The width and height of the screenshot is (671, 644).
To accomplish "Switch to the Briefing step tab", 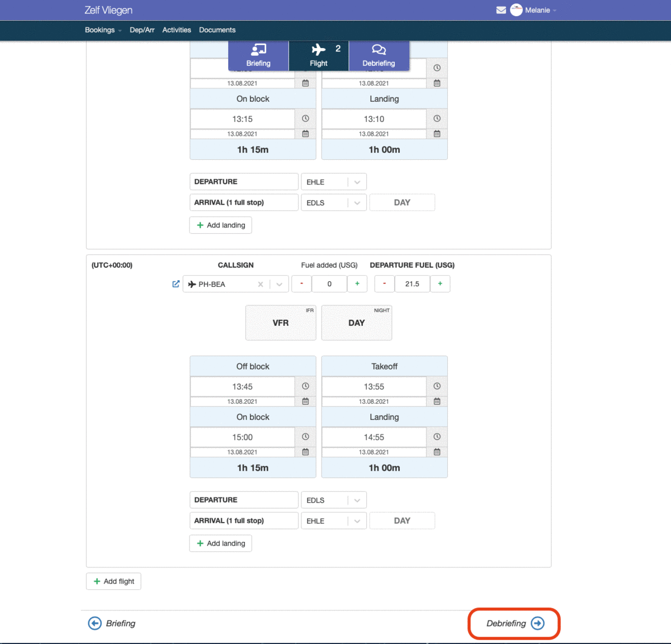I will [258, 55].
